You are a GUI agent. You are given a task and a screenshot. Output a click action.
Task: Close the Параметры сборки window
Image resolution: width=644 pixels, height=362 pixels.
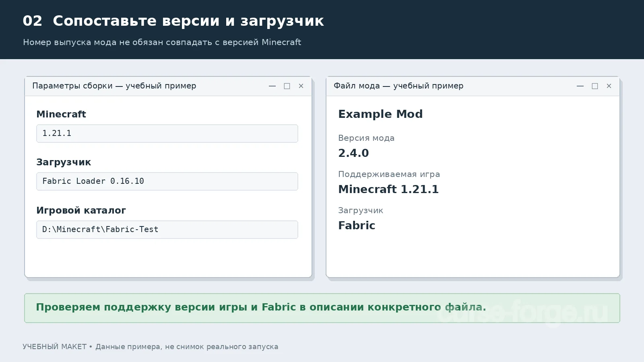301,86
